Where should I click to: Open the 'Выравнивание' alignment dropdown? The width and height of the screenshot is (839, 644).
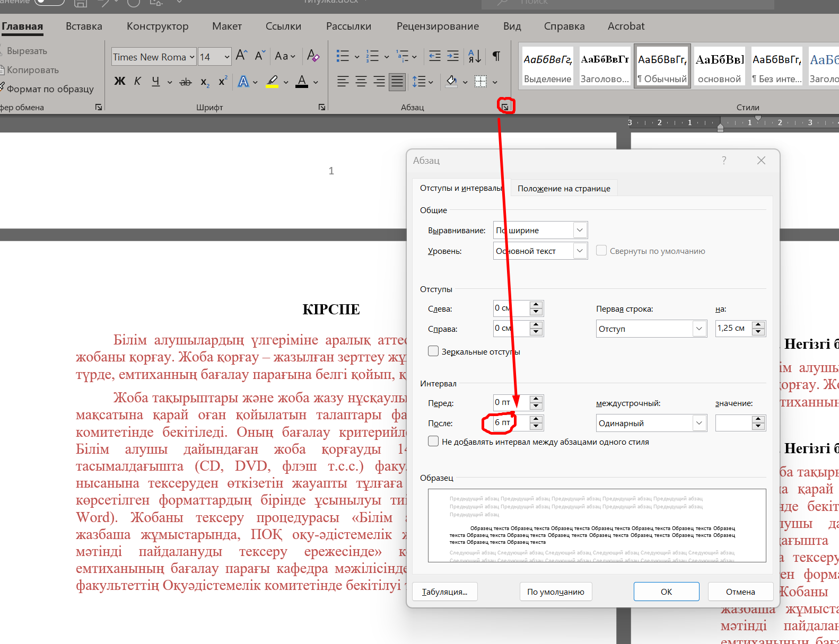(x=580, y=230)
